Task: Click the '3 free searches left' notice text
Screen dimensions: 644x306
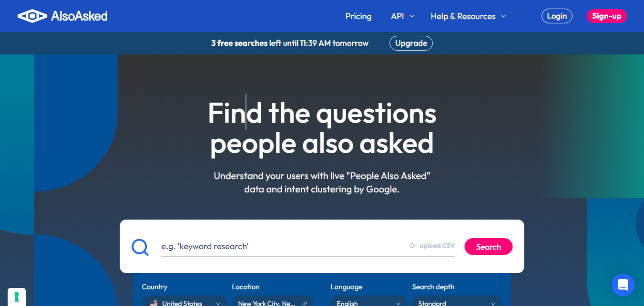Action: click(x=290, y=43)
